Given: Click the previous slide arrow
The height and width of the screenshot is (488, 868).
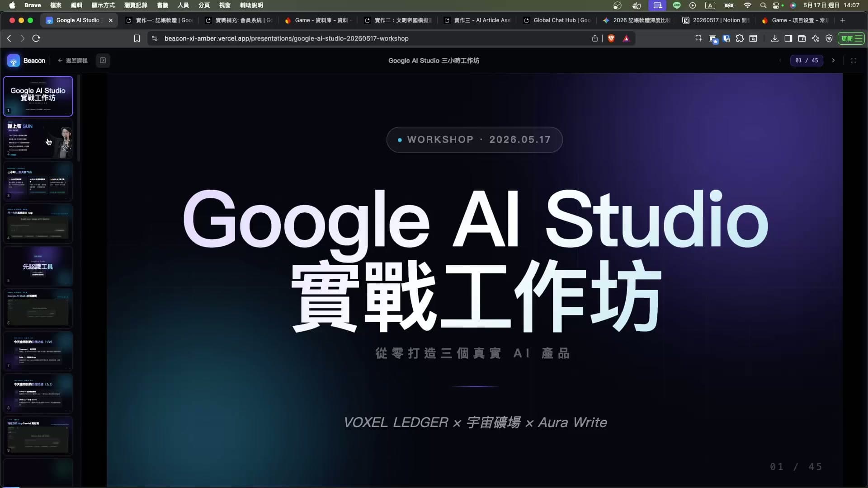Looking at the screenshot, I should coord(780,61).
